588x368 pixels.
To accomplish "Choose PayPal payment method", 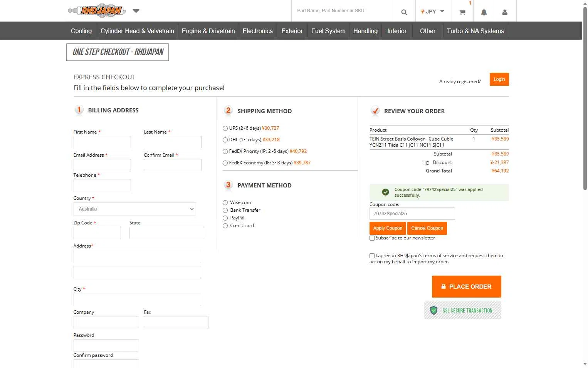I will click(x=225, y=218).
